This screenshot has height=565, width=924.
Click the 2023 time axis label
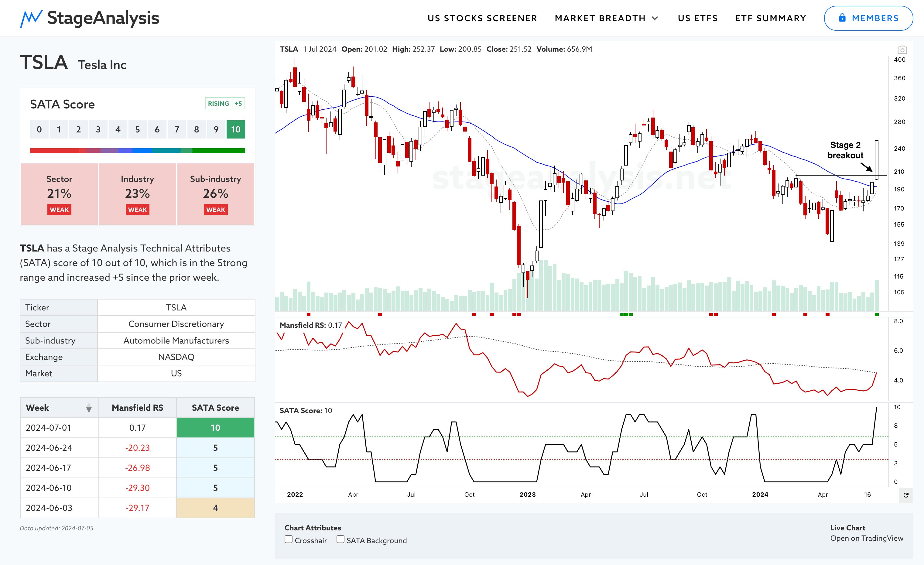tap(527, 495)
